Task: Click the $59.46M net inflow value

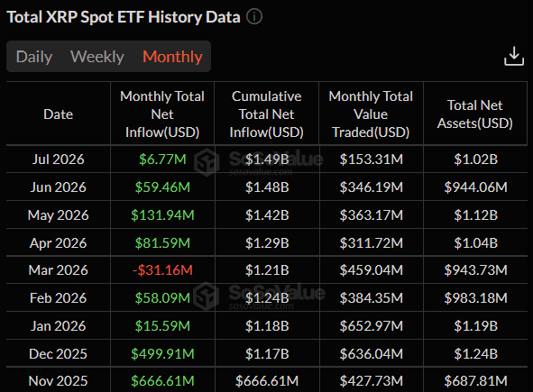Action: (x=162, y=187)
